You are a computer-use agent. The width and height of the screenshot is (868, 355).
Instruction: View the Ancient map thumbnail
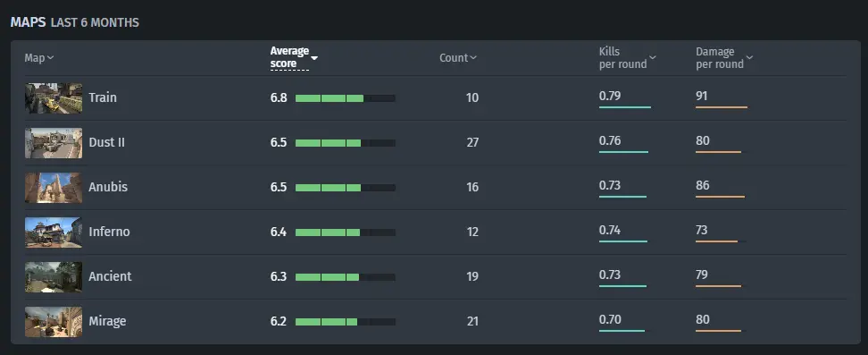(x=54, y=277)
